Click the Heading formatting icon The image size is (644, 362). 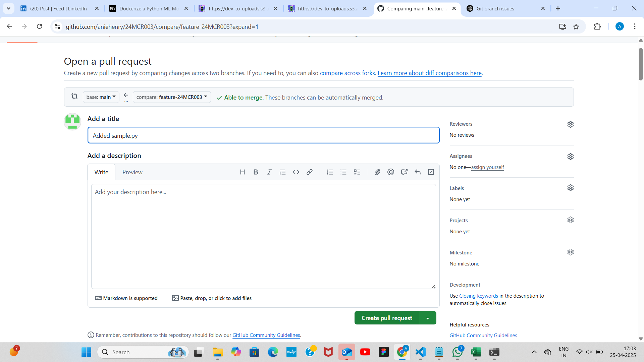tap(243, 172)
